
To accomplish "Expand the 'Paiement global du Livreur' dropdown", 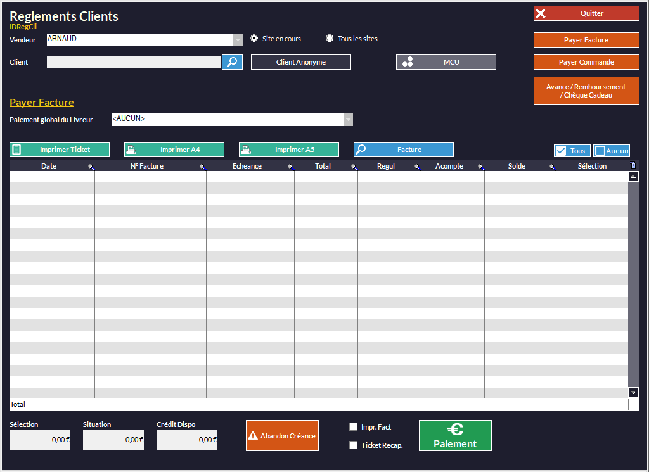I will [348, 119].
